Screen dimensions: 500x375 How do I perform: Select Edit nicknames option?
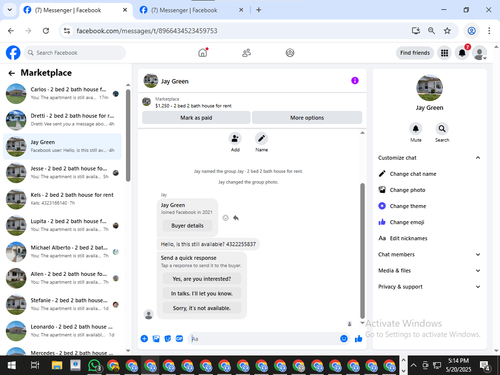click(429, 238)
